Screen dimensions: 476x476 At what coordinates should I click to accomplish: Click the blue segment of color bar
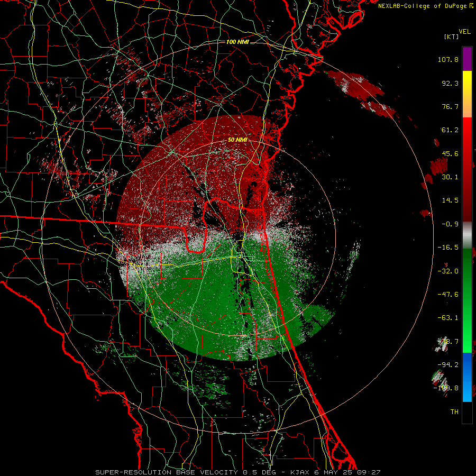click(467, 377)
